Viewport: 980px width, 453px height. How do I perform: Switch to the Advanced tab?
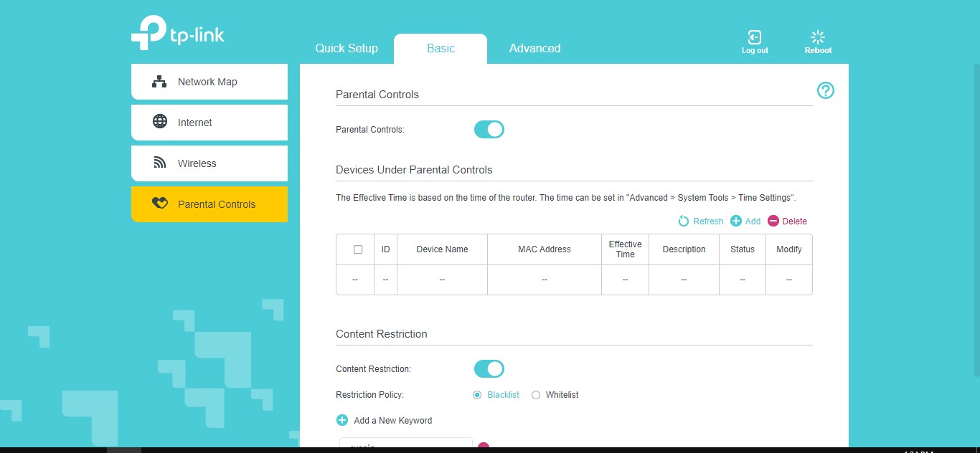coord(534,49)
